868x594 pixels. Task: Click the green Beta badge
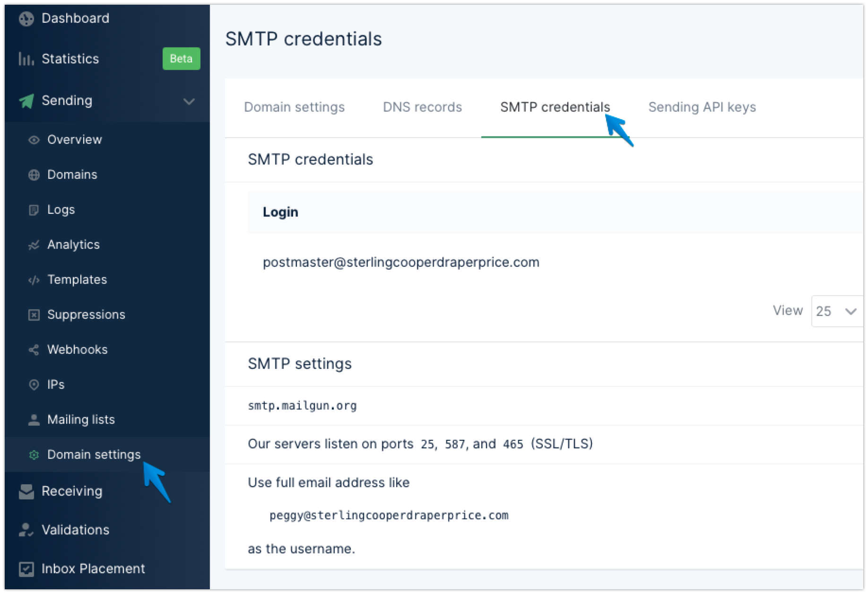pyautogui.click(x=181, y=59)
